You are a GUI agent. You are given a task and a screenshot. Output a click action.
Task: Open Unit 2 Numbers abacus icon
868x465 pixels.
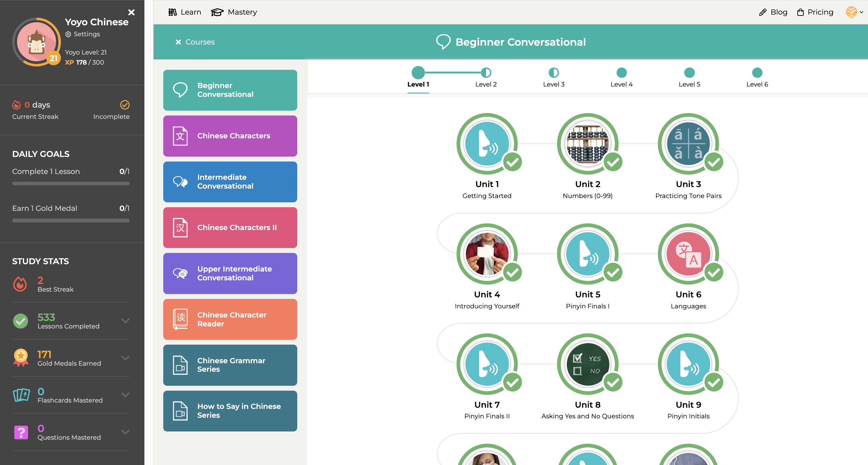click(587, 144)
